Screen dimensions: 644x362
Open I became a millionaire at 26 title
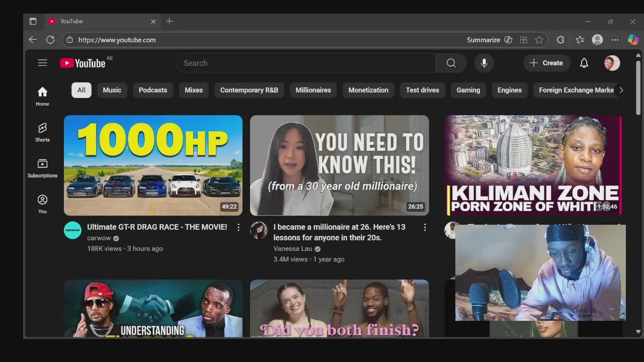[340, 232]
